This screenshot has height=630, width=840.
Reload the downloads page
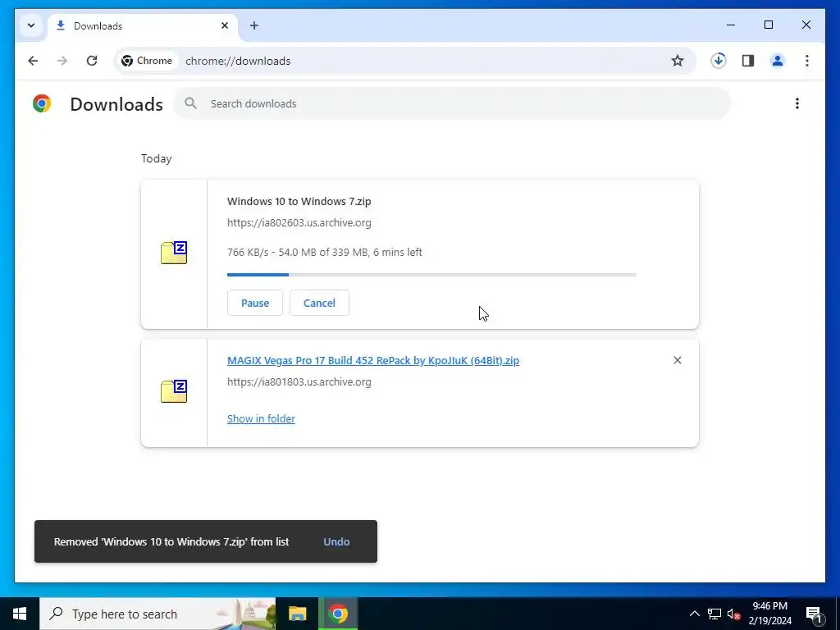[x=92, y=61]
